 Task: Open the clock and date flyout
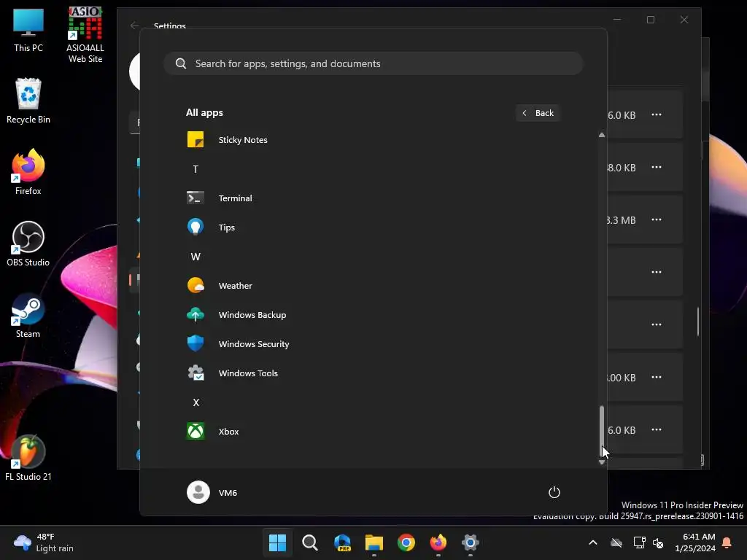(x=695, y=542)
